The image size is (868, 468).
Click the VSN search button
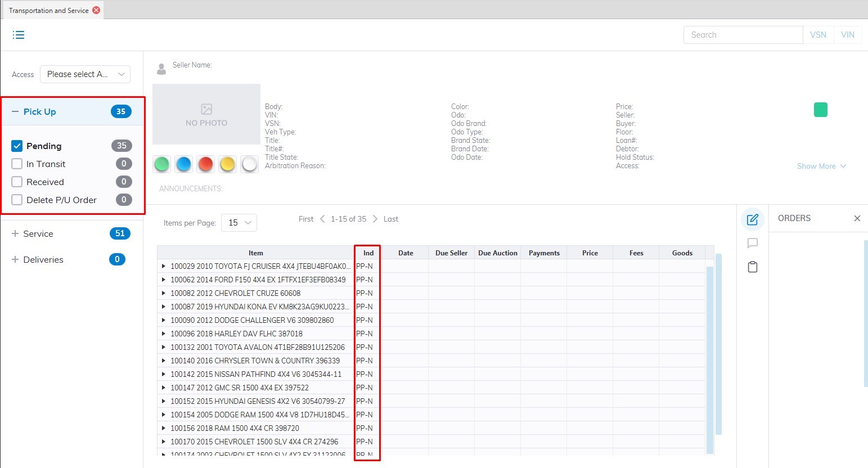[818, 35]
